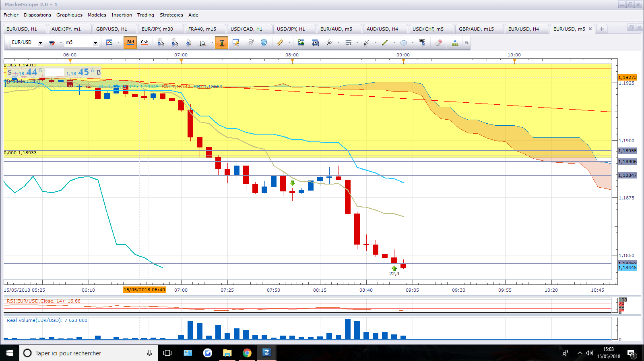Expand the Fibonacci tool dropdown arrow
The height and width of the screenshot is (361, 644).
pos(357,42)
